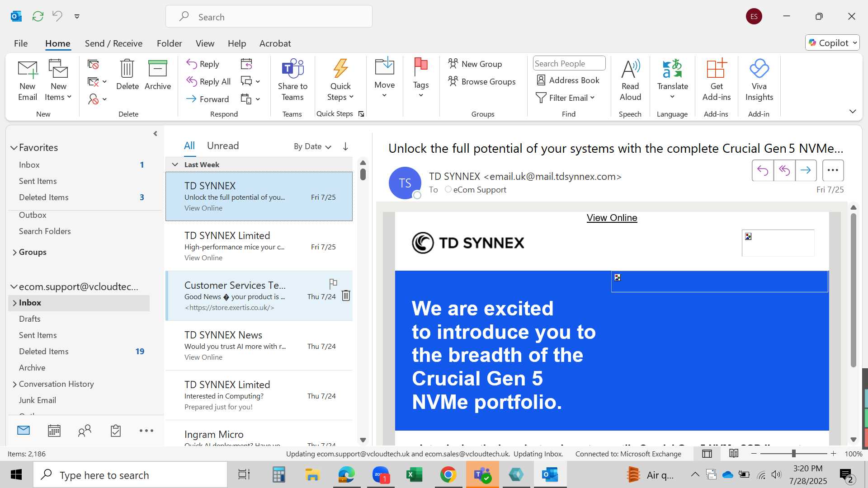Viewport: 868px width, 488px height.
Task: Open the Filter Email dropdown
Action: point(565,98)
